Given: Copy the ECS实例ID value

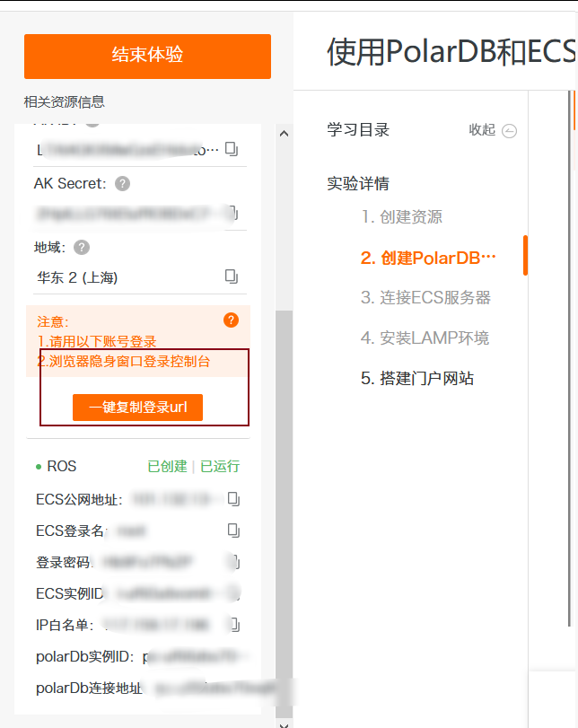Looking at the screenshot, I should tap(236, 593).
